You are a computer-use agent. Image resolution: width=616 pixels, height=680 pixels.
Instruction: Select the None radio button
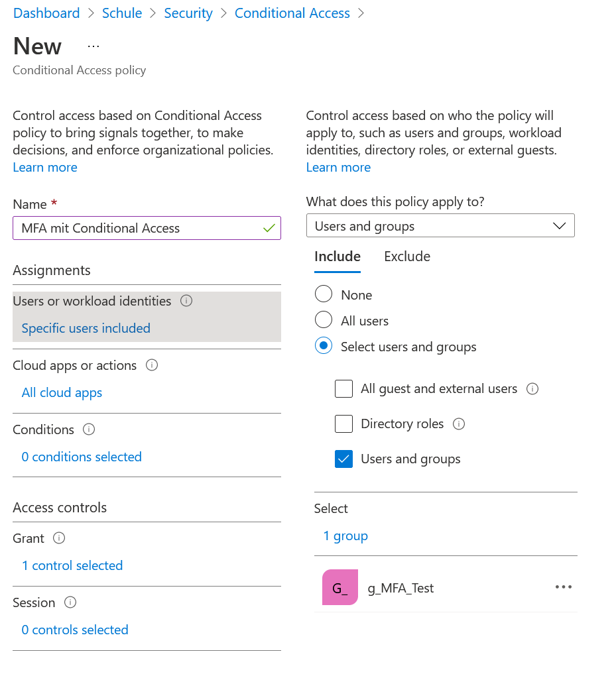(x=324, y=294)
